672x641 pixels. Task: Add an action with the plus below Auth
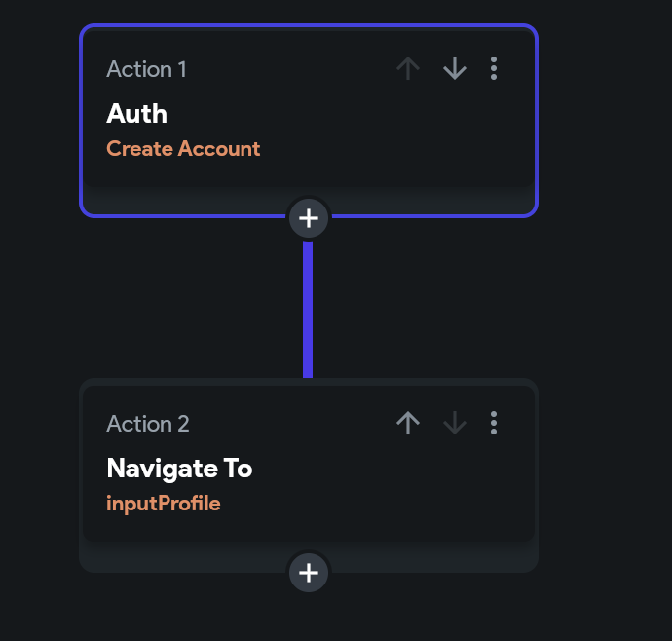point(309,218)
